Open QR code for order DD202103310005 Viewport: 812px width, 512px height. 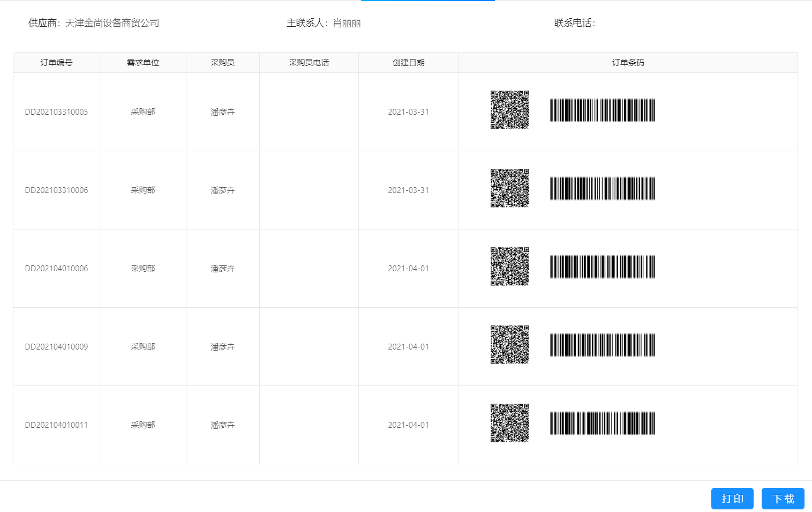(x=510, y=110)
